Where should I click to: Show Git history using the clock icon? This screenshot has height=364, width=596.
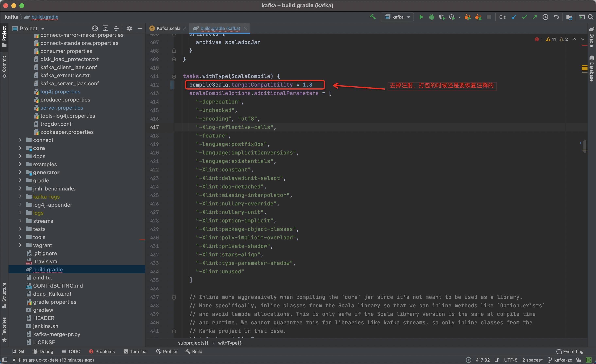545,17
